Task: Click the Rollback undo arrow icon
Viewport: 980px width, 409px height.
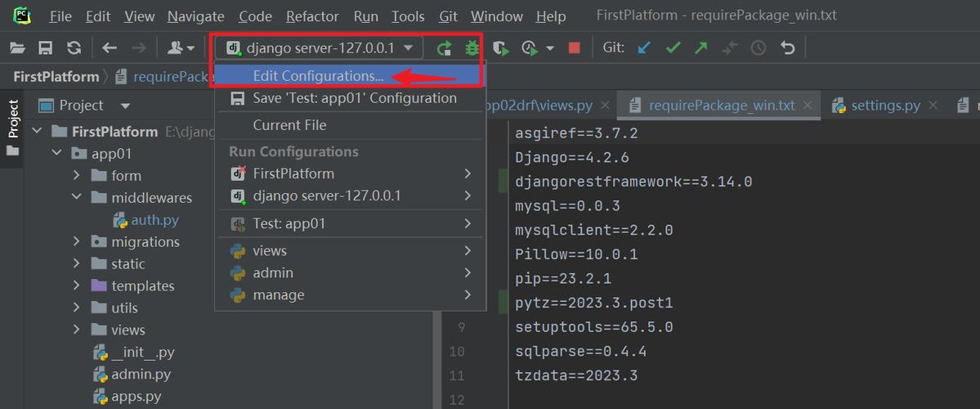Action: pyautogui.click(x=787, y=48)
